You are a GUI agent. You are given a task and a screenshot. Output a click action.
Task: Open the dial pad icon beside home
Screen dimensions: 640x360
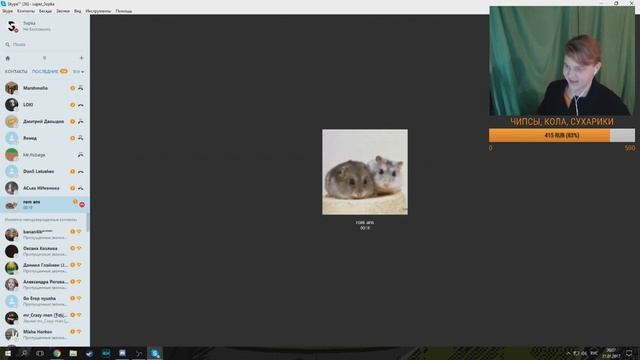[44, 58]
